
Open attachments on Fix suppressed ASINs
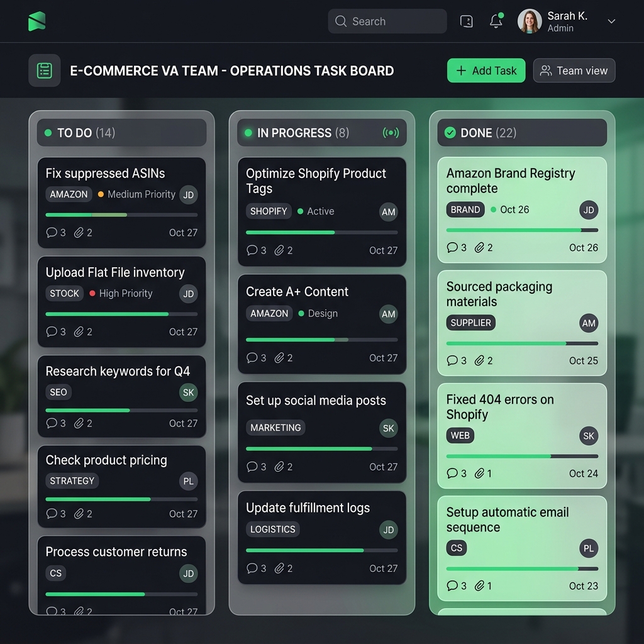[x=83, y=233]
